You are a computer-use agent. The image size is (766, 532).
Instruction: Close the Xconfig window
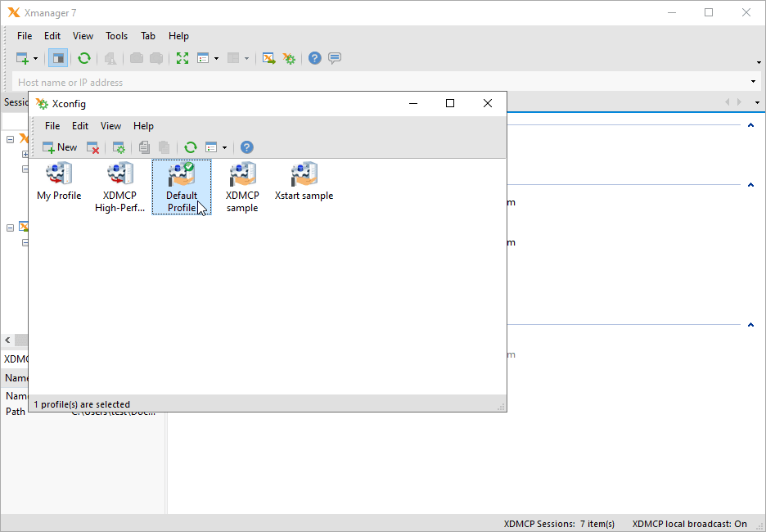click(x=488, y=103)
